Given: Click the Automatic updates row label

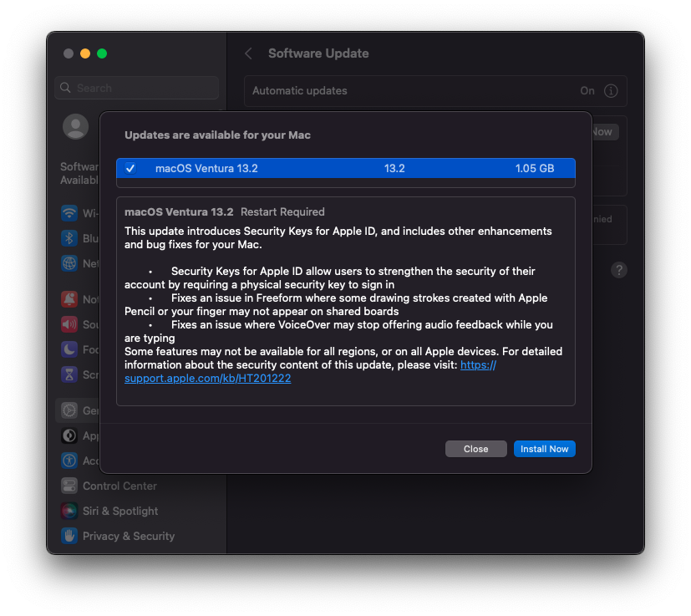Looking at the screenshot, I should click(x=300, y=91).
